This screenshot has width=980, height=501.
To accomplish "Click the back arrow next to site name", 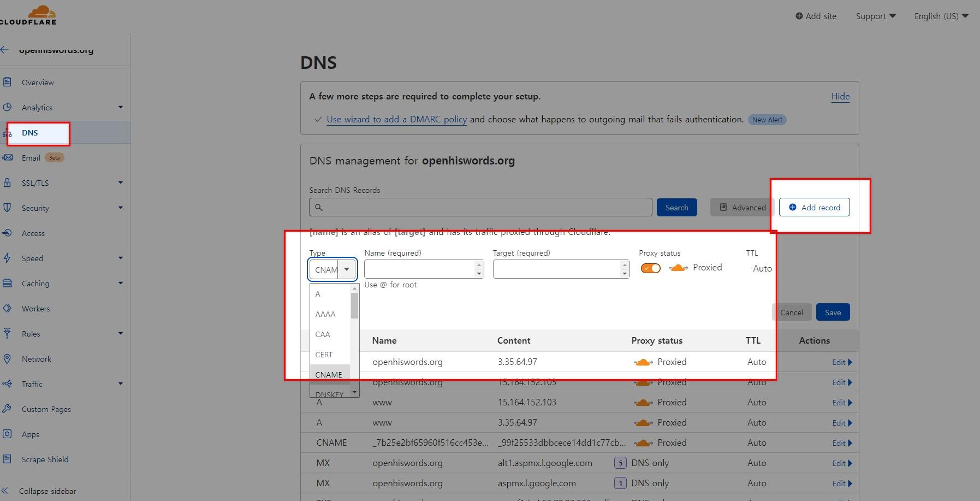I will coord(5,50).
